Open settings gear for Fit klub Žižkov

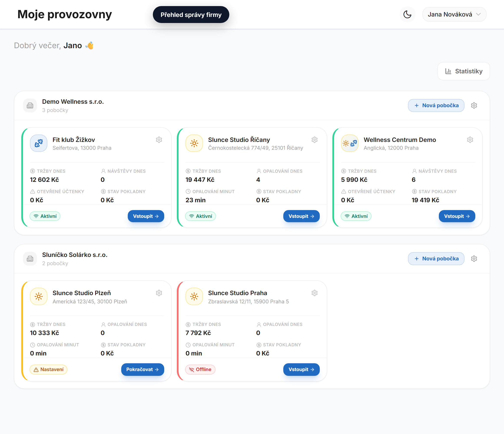coord(159,140)
